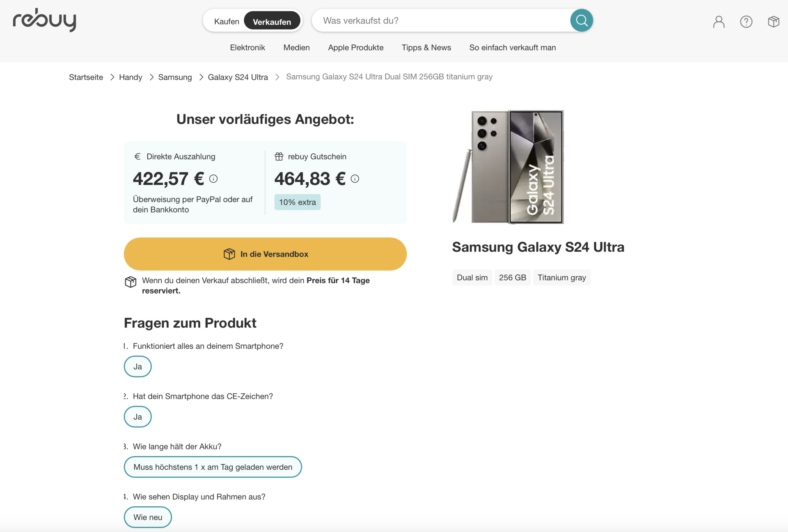This screenshot has width=788, height=532.
Task: Switch to Kaufen mode
Action: 227,21
